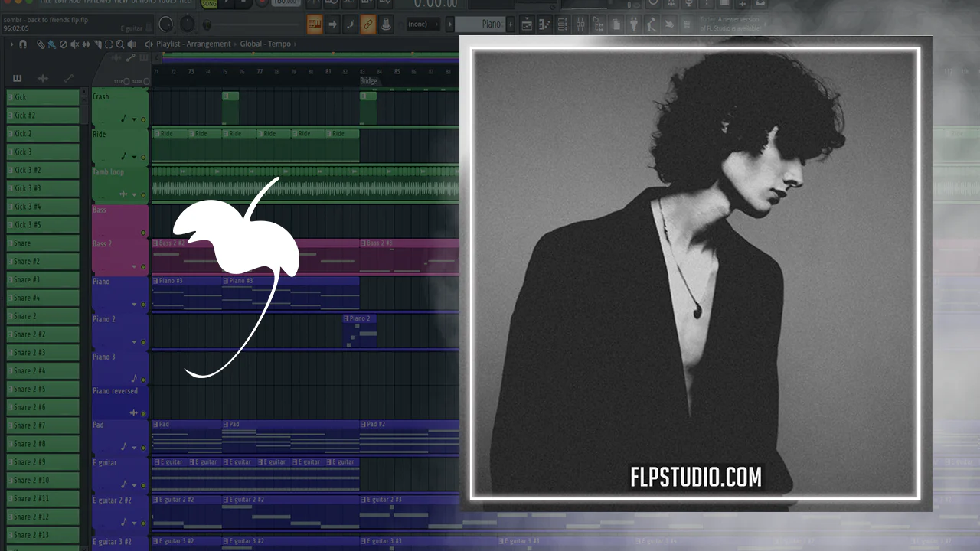Select the Slip tool in playlist toolbar
Screen dimensions: 980x551
(x=86, y=44)
